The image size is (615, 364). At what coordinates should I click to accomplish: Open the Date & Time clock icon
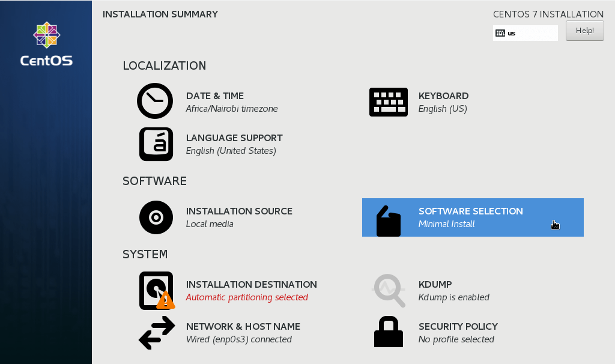[x=155, y=101]
